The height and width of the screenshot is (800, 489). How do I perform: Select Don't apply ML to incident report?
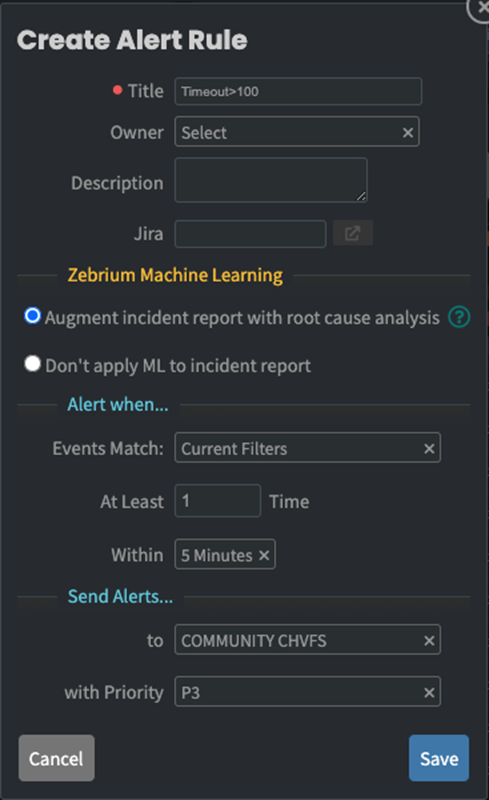coord(33,364)
